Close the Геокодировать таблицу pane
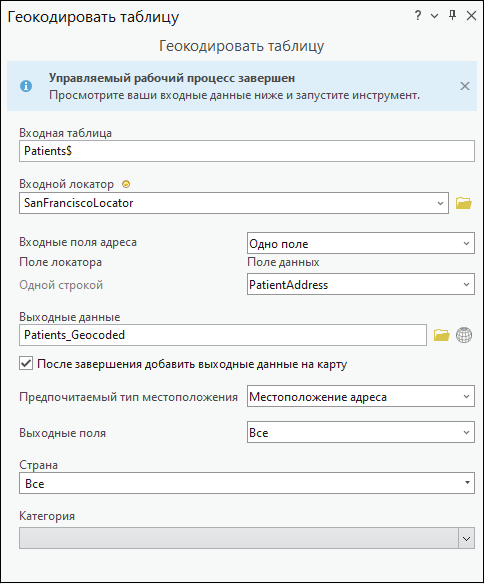The image size is (484, 584). [471, 16]
